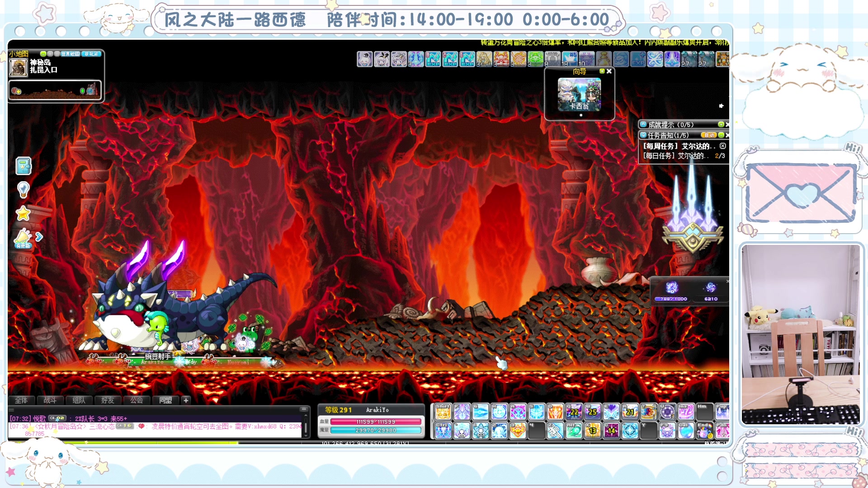
Task: Toggle the 非玩家 button on minimap
Action: pyautogui.click(x=91, y=54)
